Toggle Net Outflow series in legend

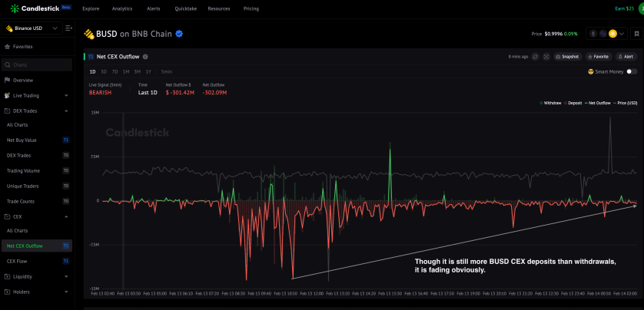[x=598, y=104]
